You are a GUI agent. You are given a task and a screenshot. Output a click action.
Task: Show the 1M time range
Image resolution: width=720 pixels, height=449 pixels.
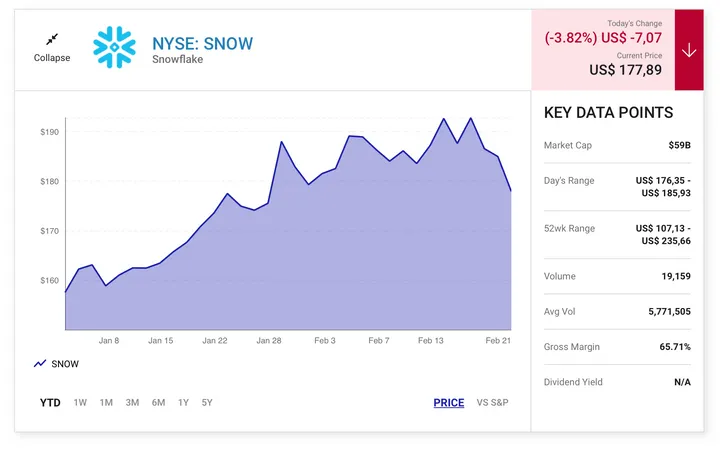tap(106, 403)
